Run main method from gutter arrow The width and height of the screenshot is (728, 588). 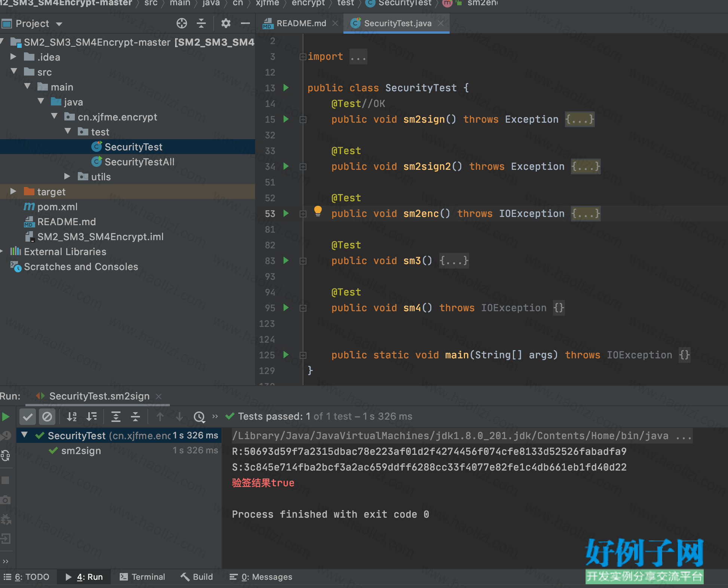coord(286,355)
